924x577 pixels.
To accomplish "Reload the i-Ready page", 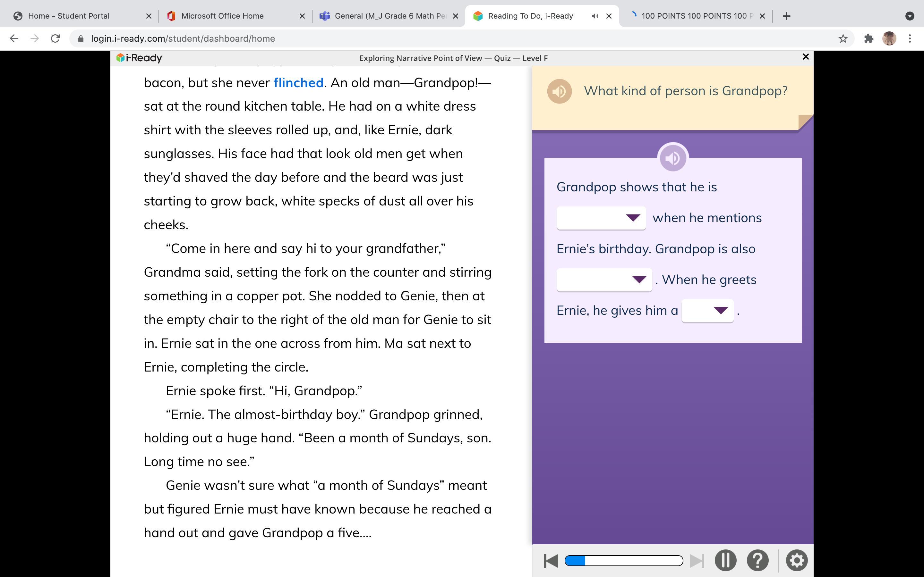I will pos(56,38).
